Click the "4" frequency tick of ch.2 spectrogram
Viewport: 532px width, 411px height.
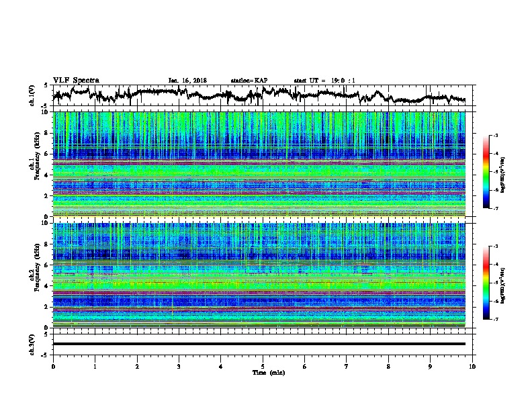(x=47, y=286)
